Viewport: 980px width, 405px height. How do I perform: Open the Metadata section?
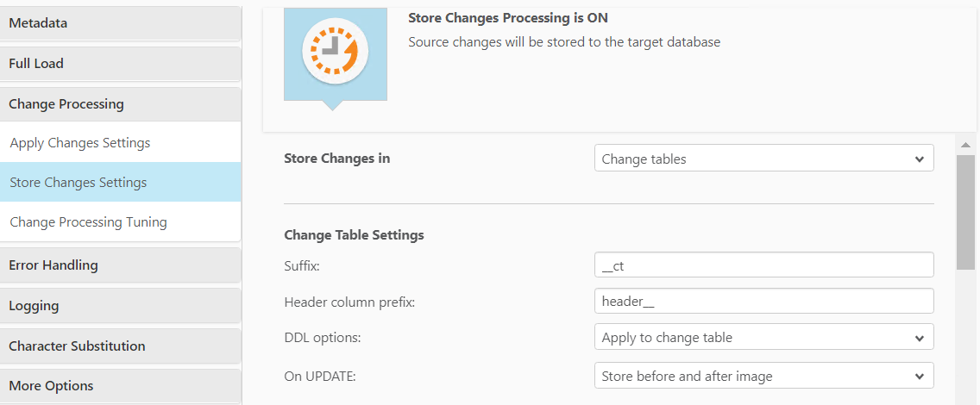click(120, 23)
